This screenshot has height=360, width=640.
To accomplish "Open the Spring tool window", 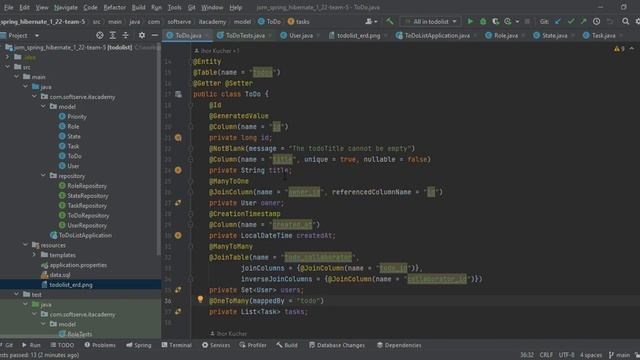I will tap(139, 345).
